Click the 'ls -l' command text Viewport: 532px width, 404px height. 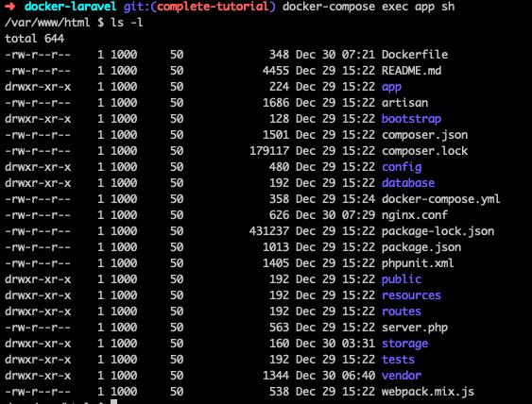point(127,23)
